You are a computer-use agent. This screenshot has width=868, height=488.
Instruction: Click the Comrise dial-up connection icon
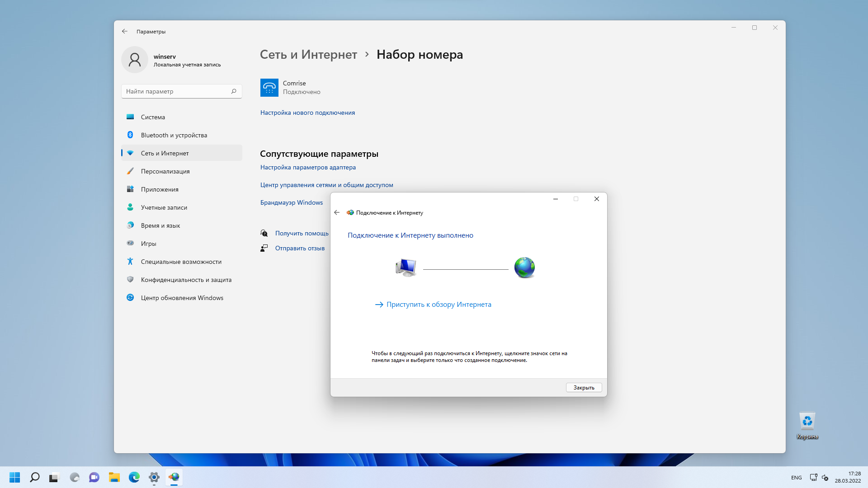[x=269, y=87]
